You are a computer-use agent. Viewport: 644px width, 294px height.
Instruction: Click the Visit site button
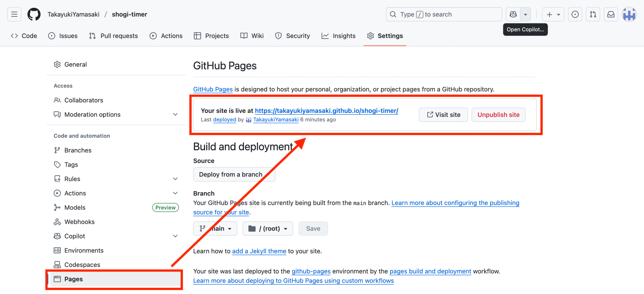click(443, 115)
